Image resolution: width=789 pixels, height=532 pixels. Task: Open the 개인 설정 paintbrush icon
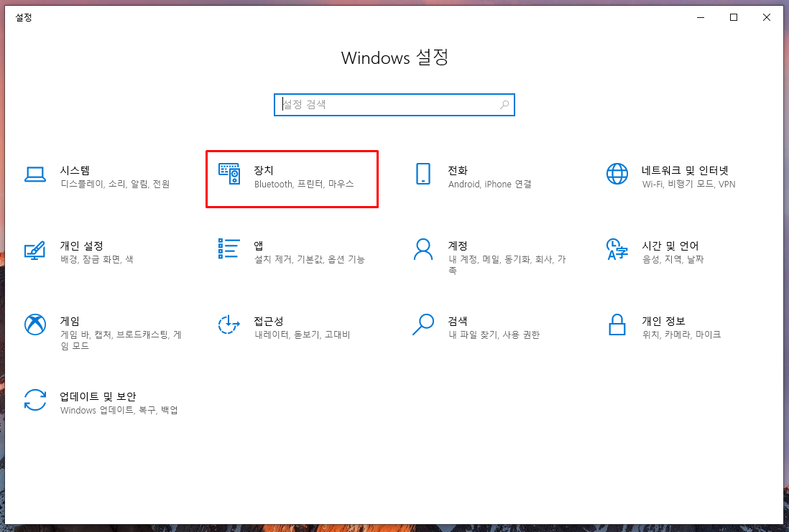tap(35, 249)
